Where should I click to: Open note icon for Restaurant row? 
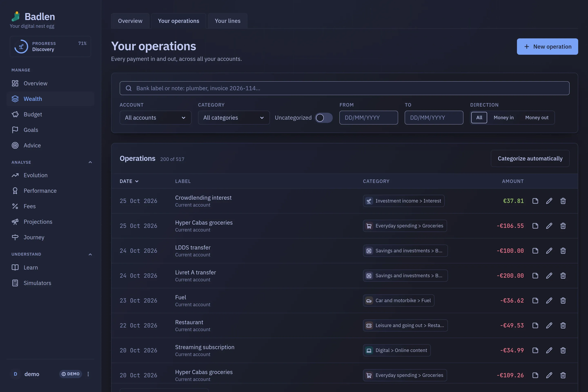(x=535, y=325)
